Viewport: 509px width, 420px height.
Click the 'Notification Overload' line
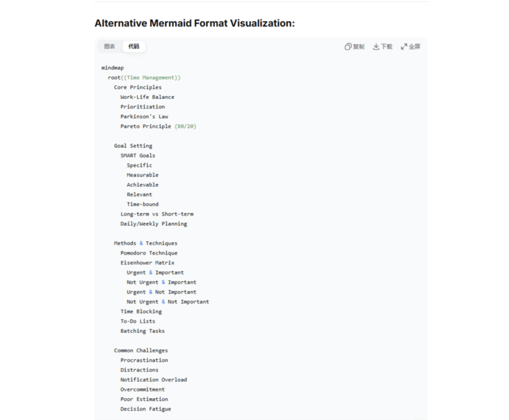pos(154,380)
